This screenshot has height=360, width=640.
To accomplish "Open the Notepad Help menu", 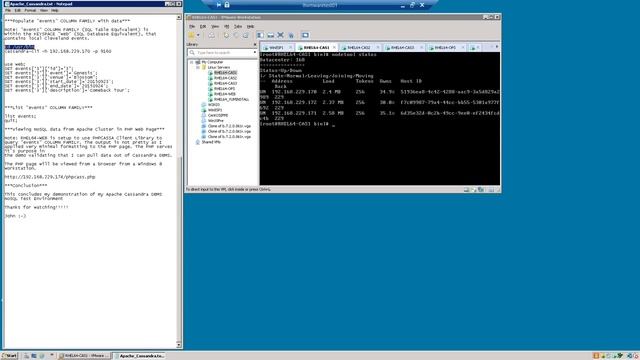I will [55, 10].
